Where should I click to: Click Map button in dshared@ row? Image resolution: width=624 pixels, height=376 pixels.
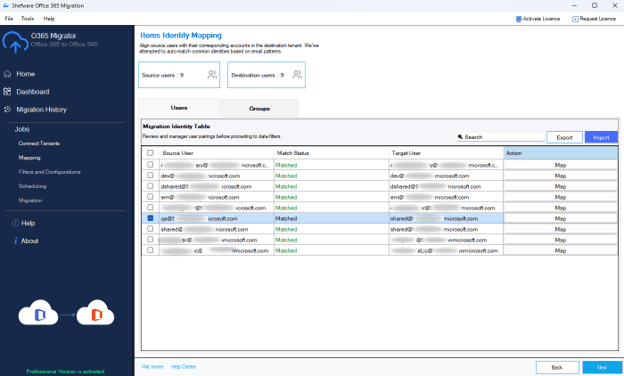(x=560, y=187)
